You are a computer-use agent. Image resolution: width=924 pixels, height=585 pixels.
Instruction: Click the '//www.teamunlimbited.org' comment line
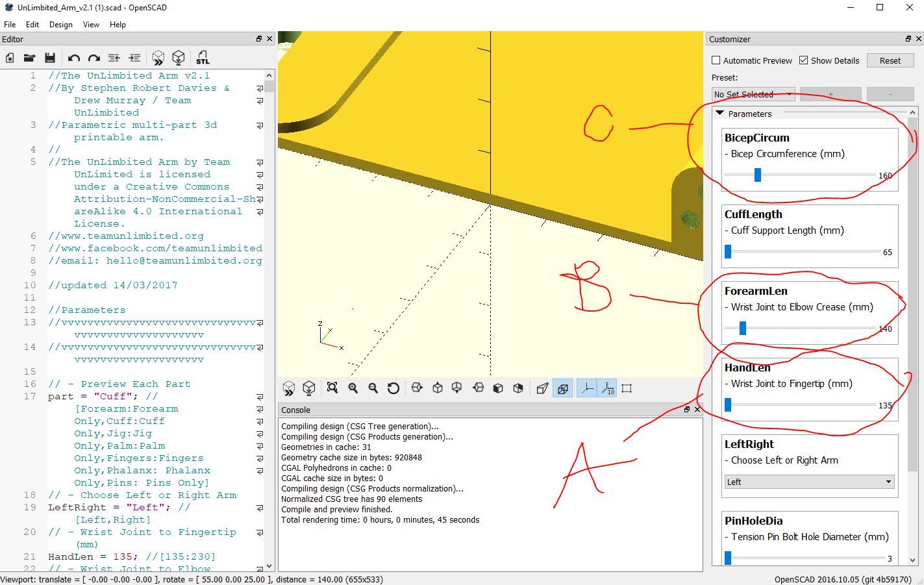(x=126, y=236)
